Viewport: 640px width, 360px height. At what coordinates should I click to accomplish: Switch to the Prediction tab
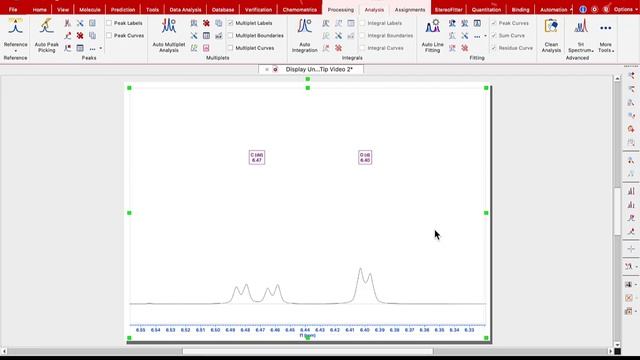[123, 9]
